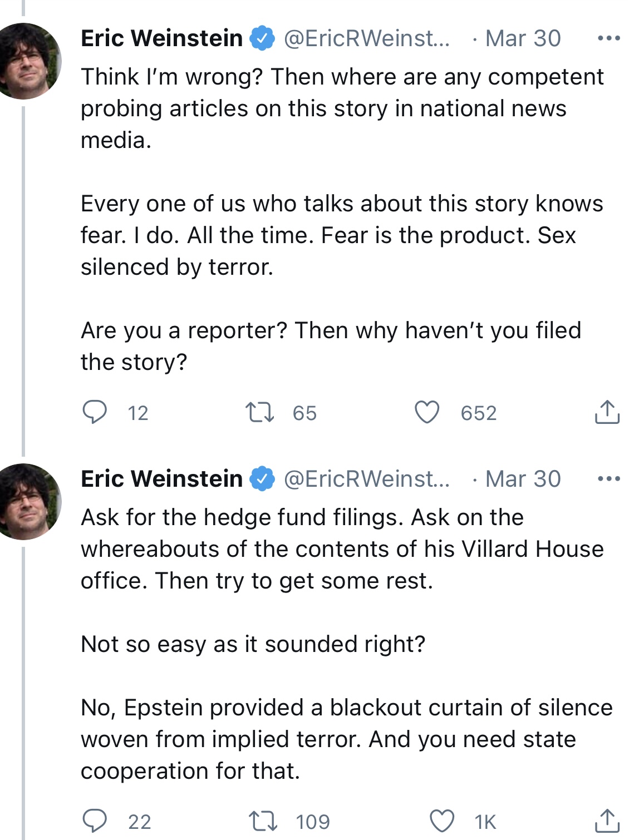This screenshot has height=840, width=629.
Task: Open the more options menu on second tweet
Action: [608, 478]
